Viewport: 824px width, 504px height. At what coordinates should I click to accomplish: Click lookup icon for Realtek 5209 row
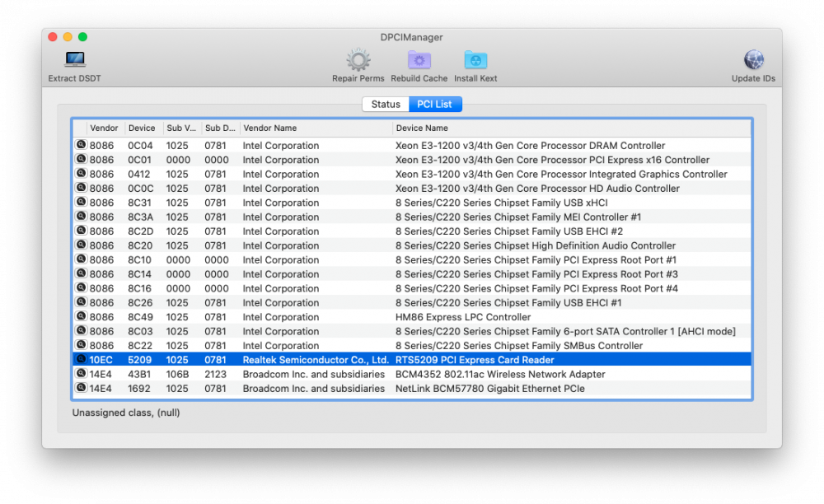coord(81,359)
